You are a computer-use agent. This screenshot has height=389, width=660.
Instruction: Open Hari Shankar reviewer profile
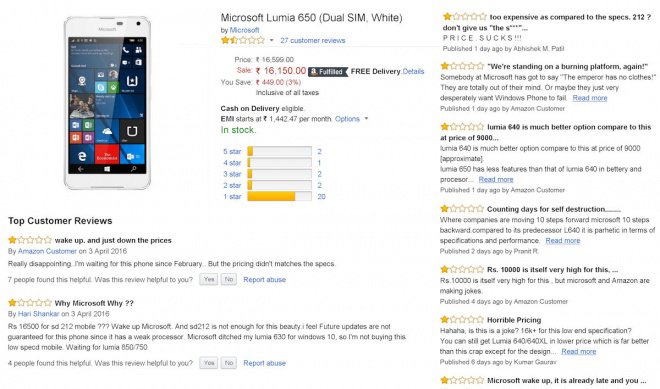pyautogui.click(x=38, y=314)
